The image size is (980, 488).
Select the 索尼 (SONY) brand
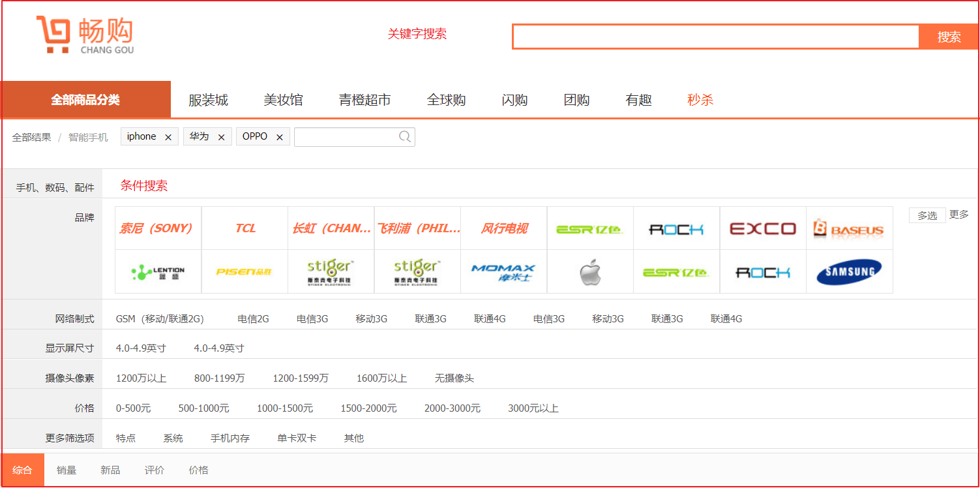158,228
